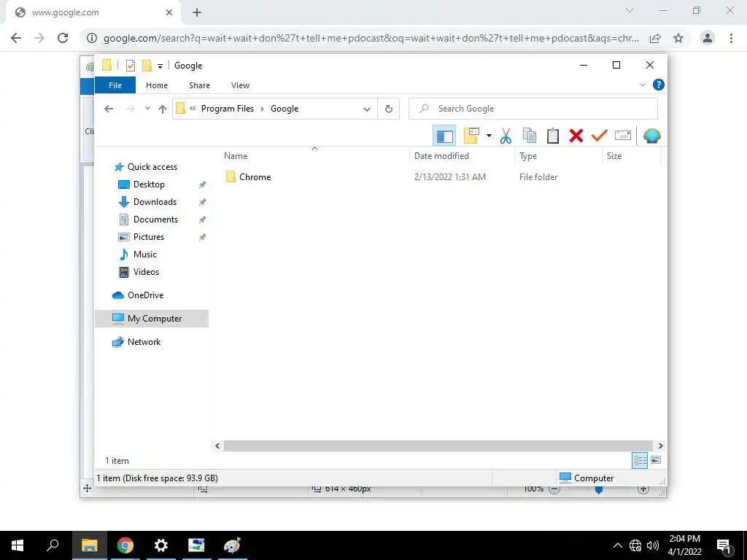Reload the page in Chrome
This screenshot has width=747, height=560.
63,38
